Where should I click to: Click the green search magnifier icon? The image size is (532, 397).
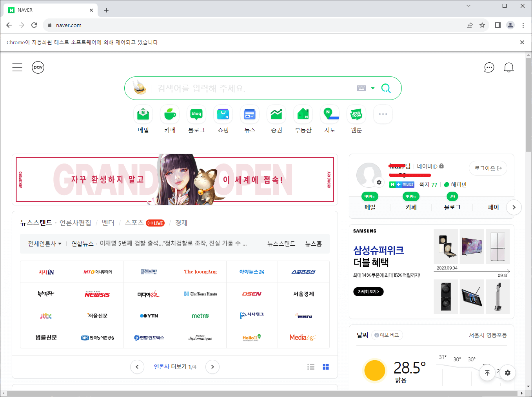[386, 88]
